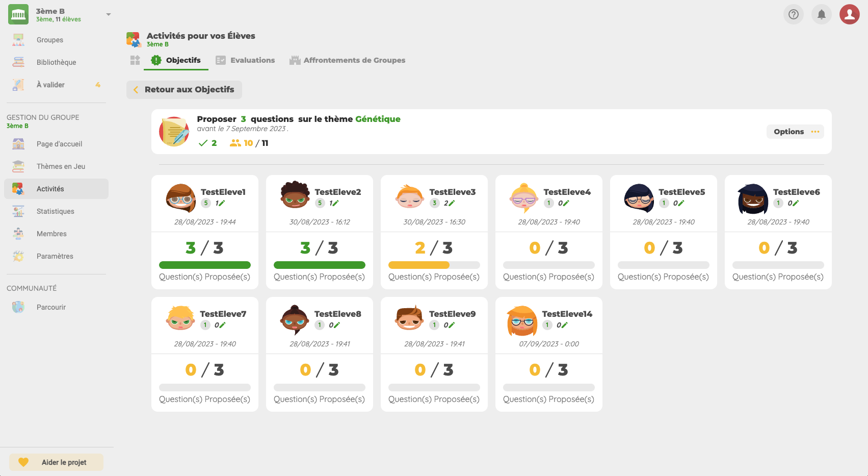Click the Génétique objective notepad icon
This screenshot has width=868, height=476.
174,132
